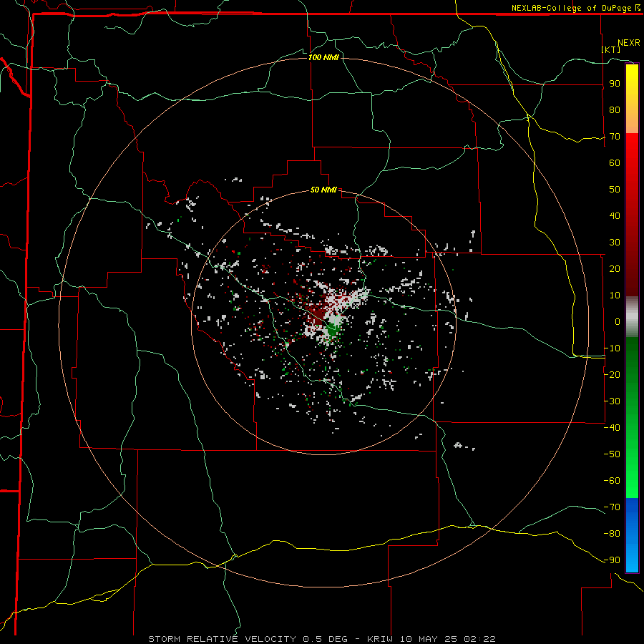Click the 50 value on the scale
The height and width of the screenshot is (644, 644).
[x=615, y=190]
